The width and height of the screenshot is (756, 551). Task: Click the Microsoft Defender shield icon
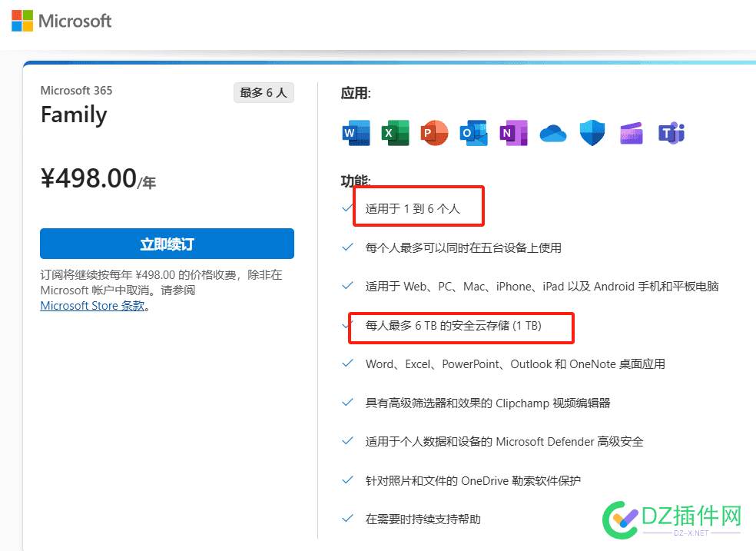(x=592, y=133)
